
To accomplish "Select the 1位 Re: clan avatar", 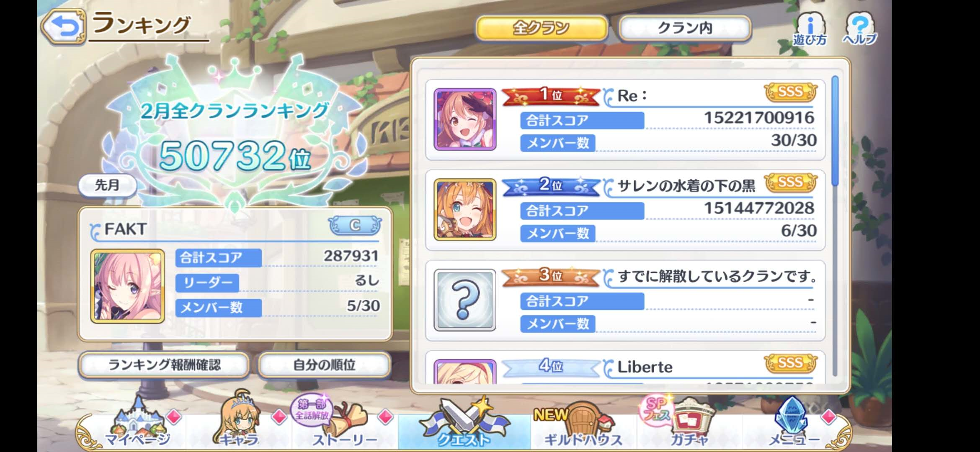I will [465, 119].
